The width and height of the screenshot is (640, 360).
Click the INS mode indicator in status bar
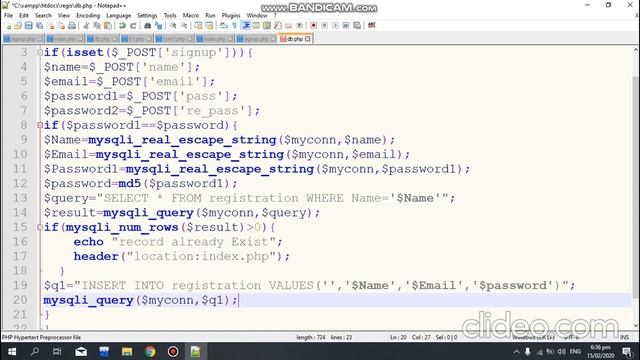624,337
